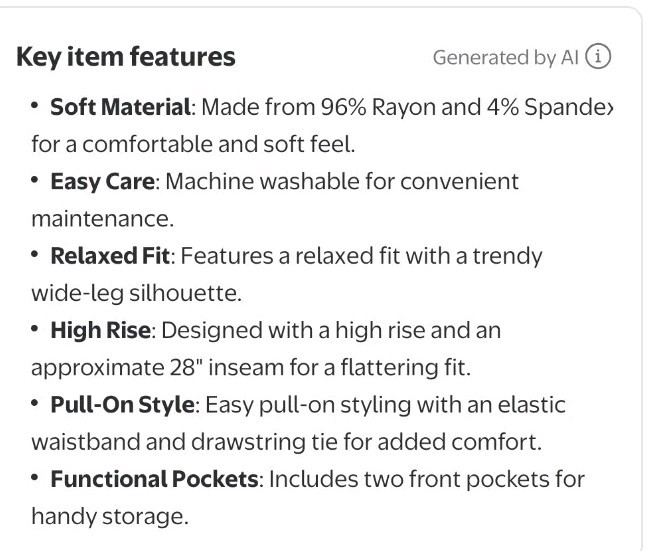Image resolution: width=647 pixels, height=551 pixels.
Task: Click the Functional Pockets bold label
Action: (154, 478)
